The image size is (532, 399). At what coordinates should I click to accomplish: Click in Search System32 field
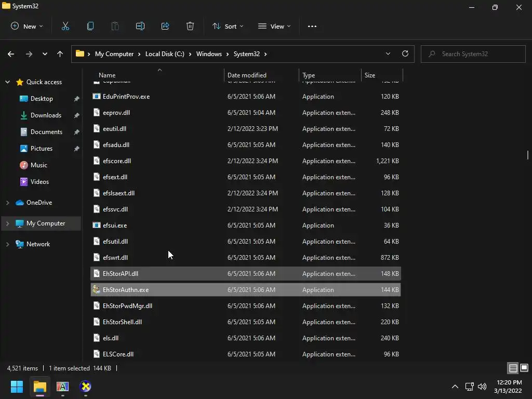pyautogui.click(x=473, y=54)
